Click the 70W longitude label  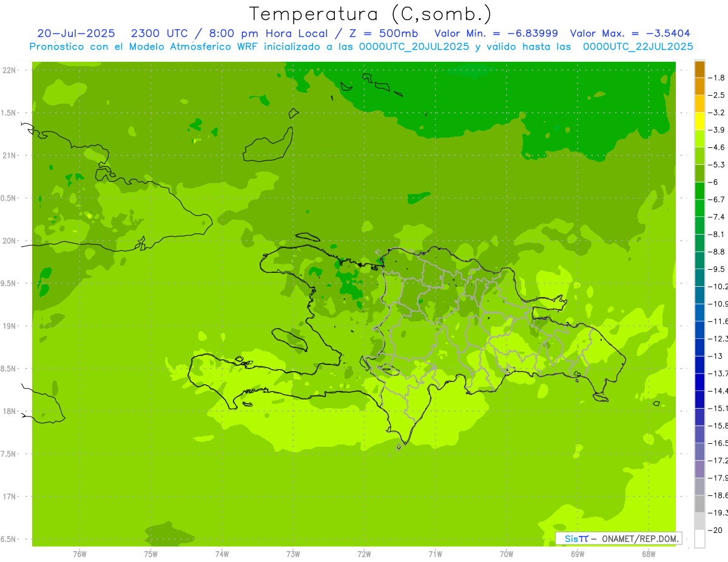(x=507, y=554)
